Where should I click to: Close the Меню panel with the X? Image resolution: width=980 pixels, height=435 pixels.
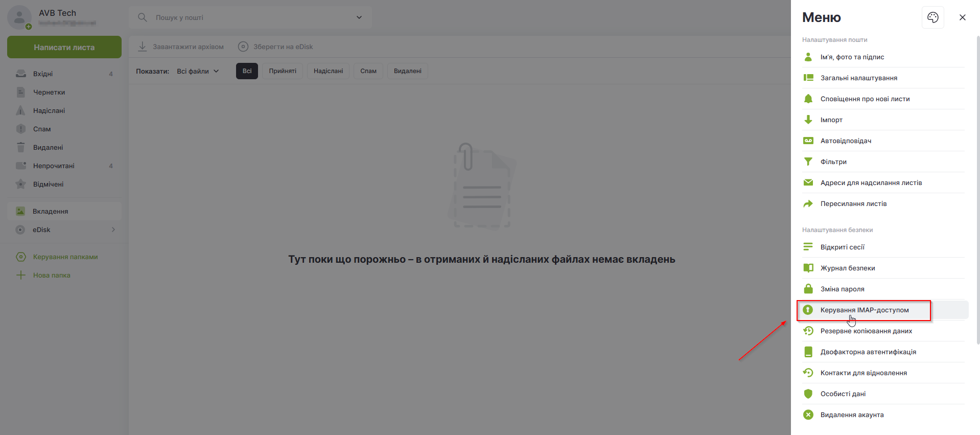962,17
